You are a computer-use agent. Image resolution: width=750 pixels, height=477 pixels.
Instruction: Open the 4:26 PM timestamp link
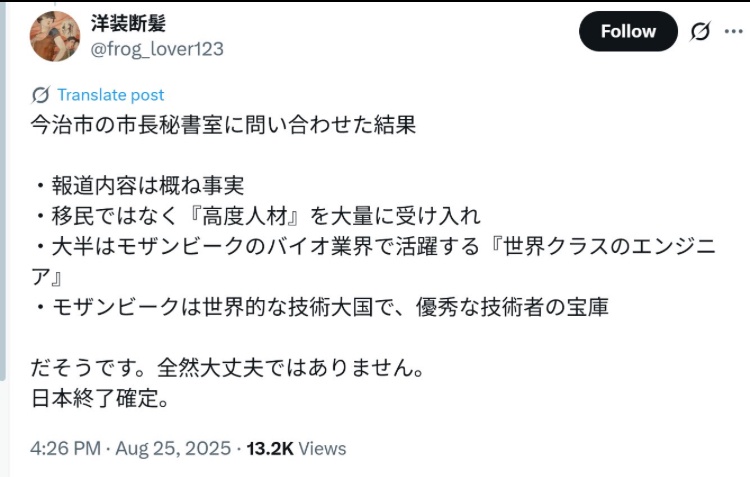pyautogui.click(x=66, y=448)
